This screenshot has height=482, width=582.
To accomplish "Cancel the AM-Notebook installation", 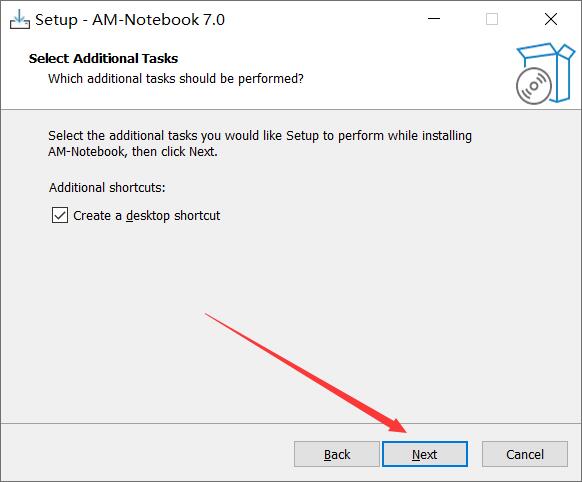I will point(525,454).
